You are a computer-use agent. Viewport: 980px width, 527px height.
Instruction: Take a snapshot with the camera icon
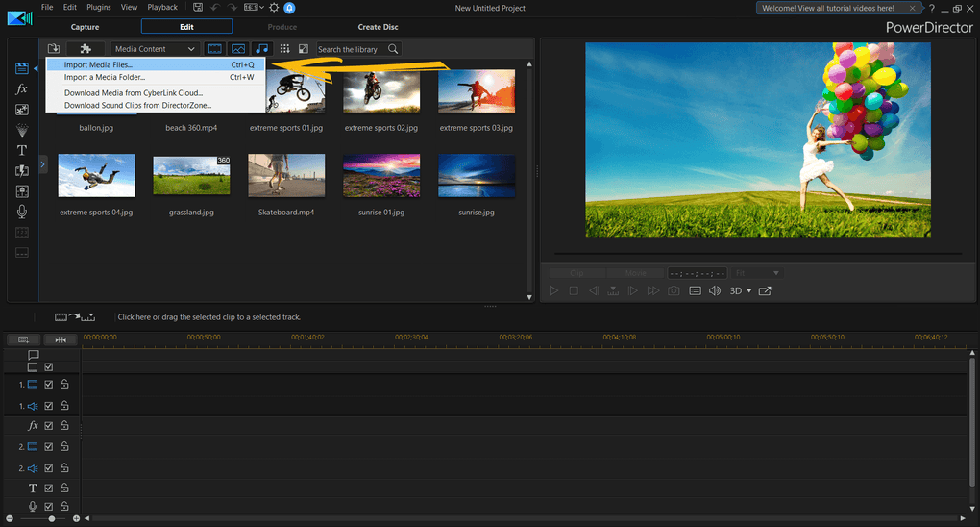pyautogui.click(x=674, y=290)
